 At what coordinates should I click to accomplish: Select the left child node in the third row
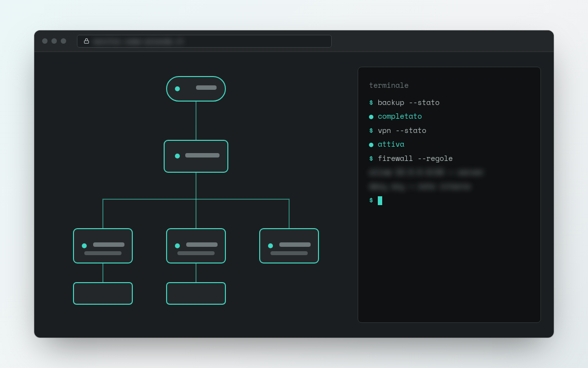[x=103, y=246]
